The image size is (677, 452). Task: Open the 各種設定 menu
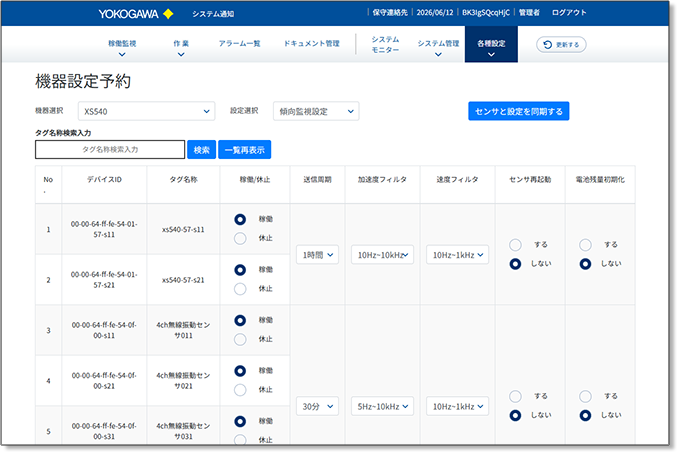pos(491,44)
